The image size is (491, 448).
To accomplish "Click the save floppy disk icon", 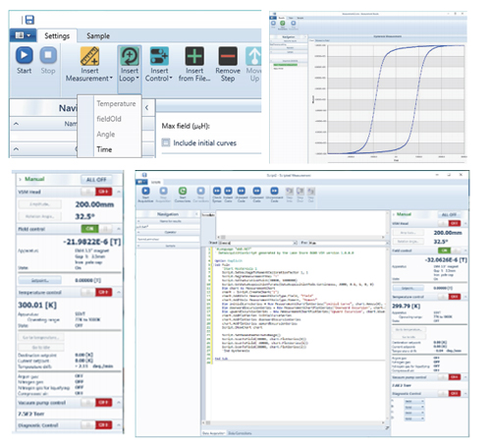I will 29,20.
